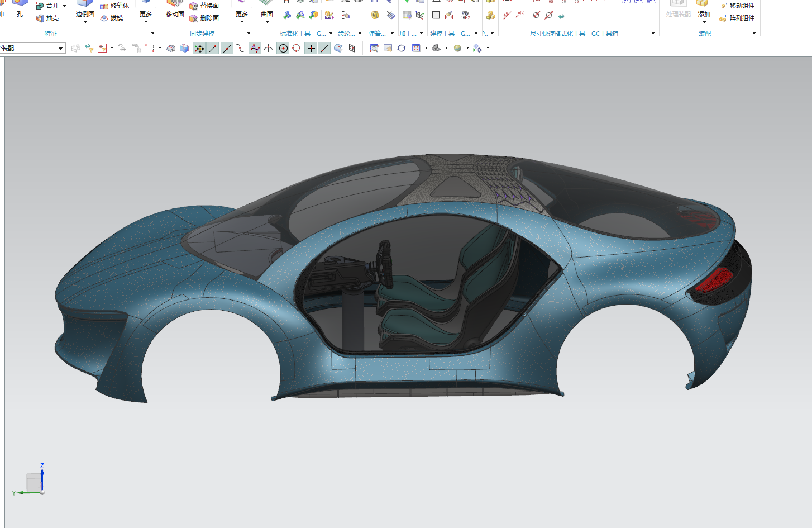Select the 抽壳 (Shell) tool
This screenshot has width=812, height=528.
[x=47, y=18]
